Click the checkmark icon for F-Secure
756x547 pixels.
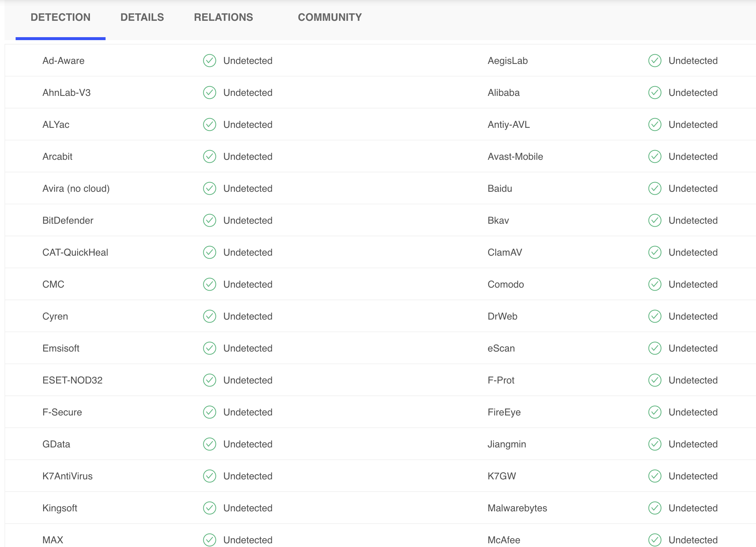tap(210, 412)
